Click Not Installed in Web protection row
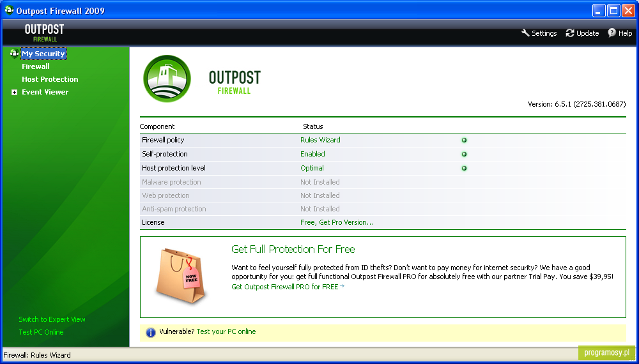The image size is (639, 364). click(320, 195)
